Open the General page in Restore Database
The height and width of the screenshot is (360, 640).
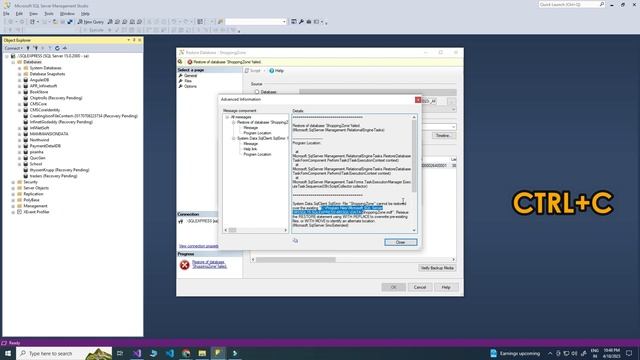(x=190, y=76)
